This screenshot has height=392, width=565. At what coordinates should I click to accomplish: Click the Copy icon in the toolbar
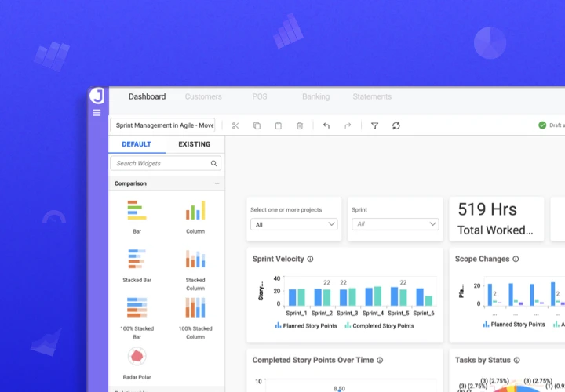click(257, 125)
